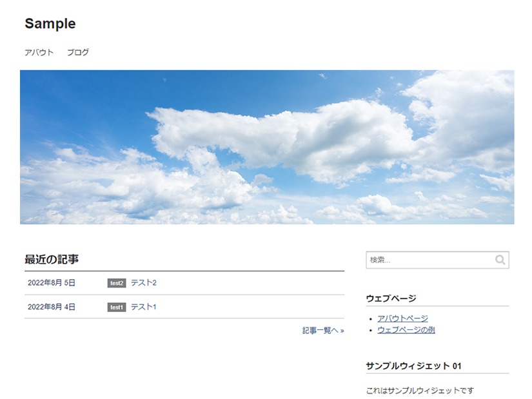Open the Sample site title
Image resolution: width=532 pixels, height=399 pixels.
(50, 24)
